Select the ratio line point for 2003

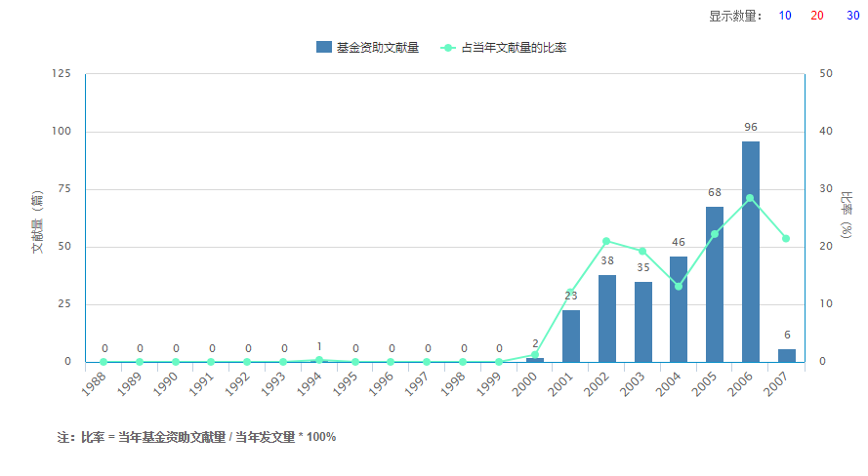click(x=642, y=251)
